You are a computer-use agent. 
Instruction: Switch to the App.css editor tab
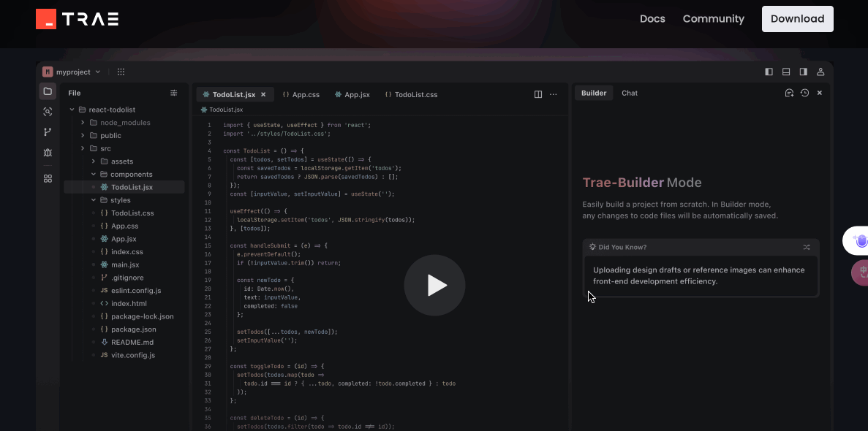(301, 95)
